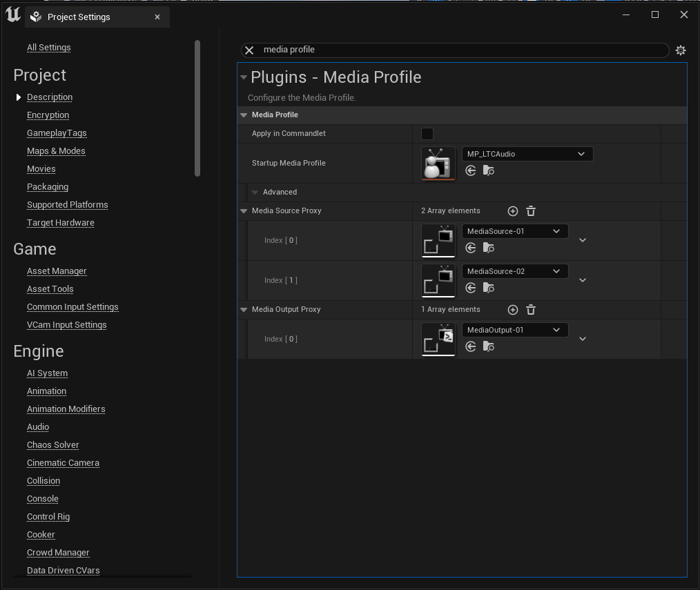Image resolution: width=700 pixels, height=590 pixels.
Task: Expand the Description arrow in sidebar
Action: (19, 97)
